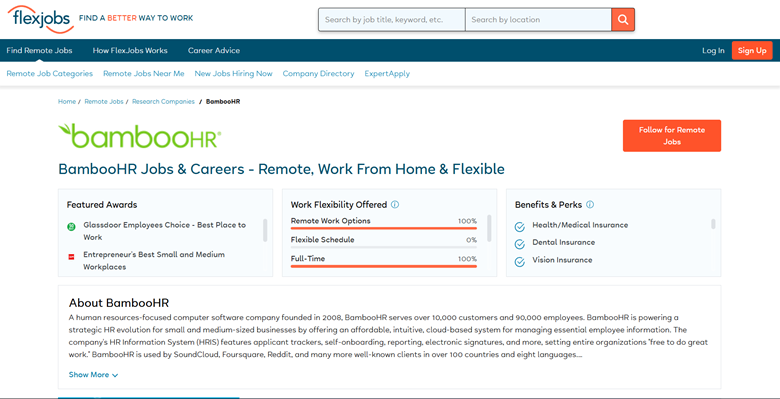Click "Entrepreneur's Best Small and Medium Workplaces"
Viewport: 780px width, 399px height.
(x=154, y=261)
